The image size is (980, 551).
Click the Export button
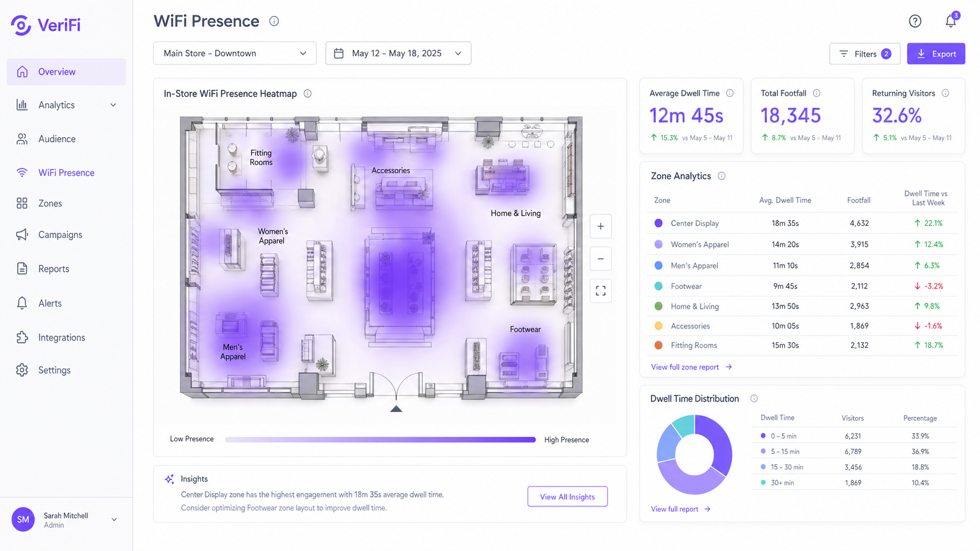coord(936,53)
